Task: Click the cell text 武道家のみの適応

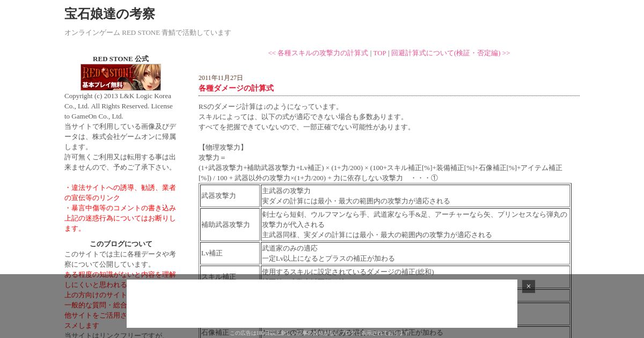Action: (290, 248)
